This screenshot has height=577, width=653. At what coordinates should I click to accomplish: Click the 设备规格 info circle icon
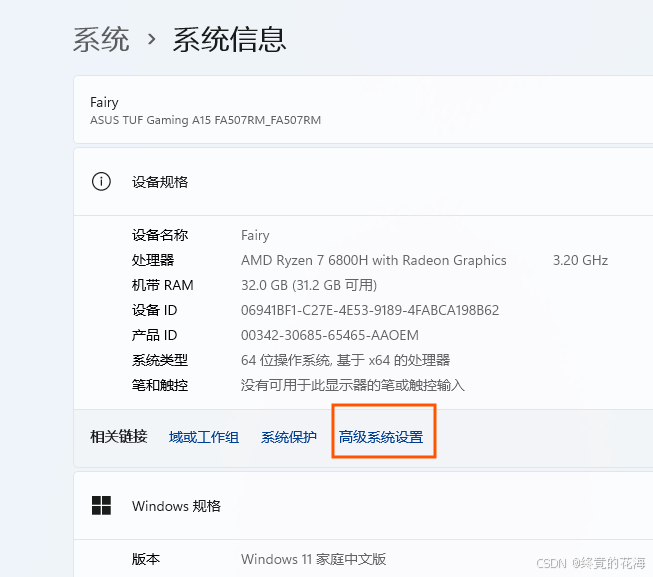(101, 182)
